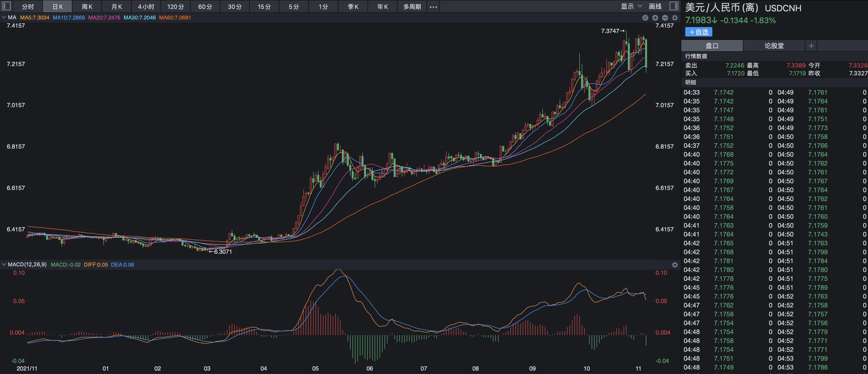Collapse the MA indicator chevron

pos(4,17)
